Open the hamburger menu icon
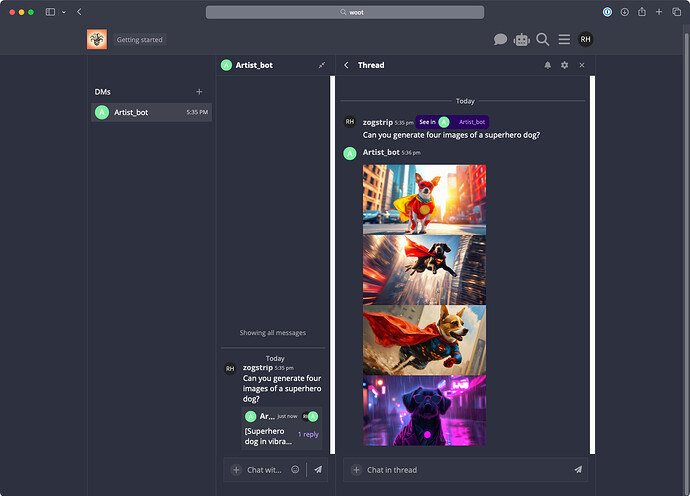 (x=564, y=40)
